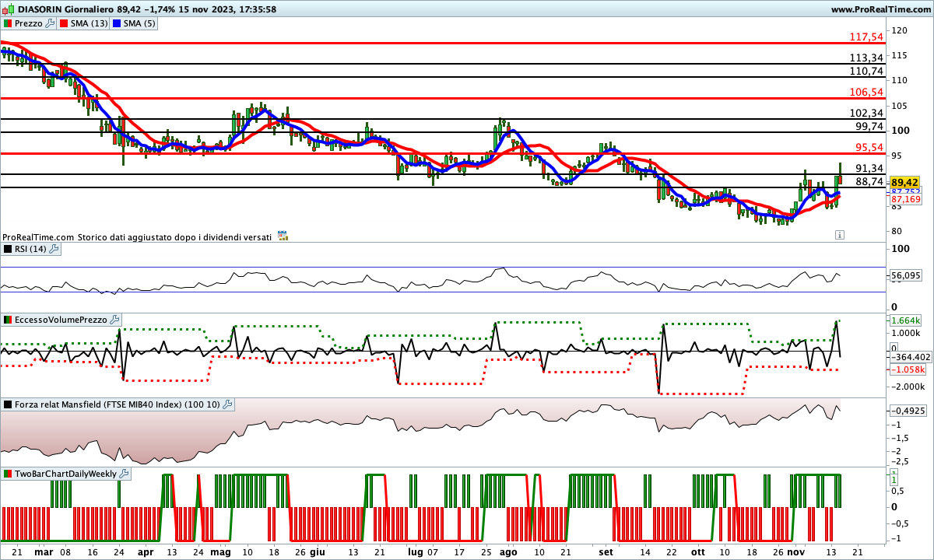Click the black RSI (14) color swatch

click(x=8, y=249)
